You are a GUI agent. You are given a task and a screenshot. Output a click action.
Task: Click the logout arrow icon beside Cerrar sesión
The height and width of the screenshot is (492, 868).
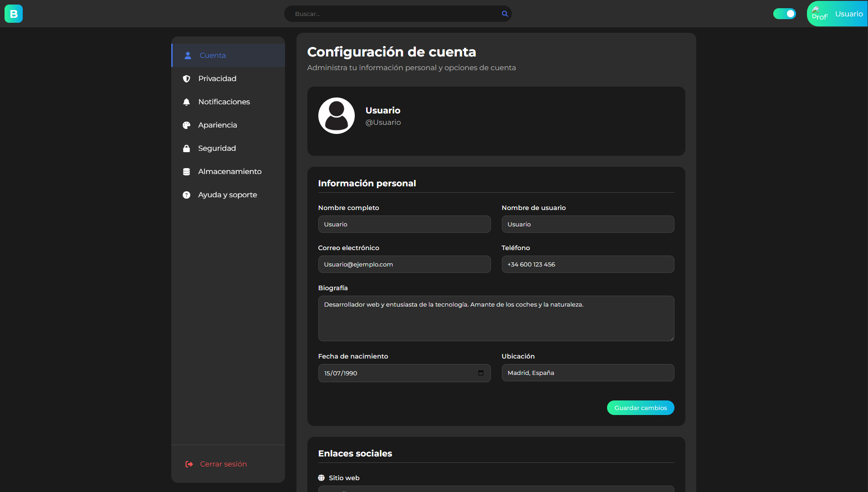tap(189, 464)
